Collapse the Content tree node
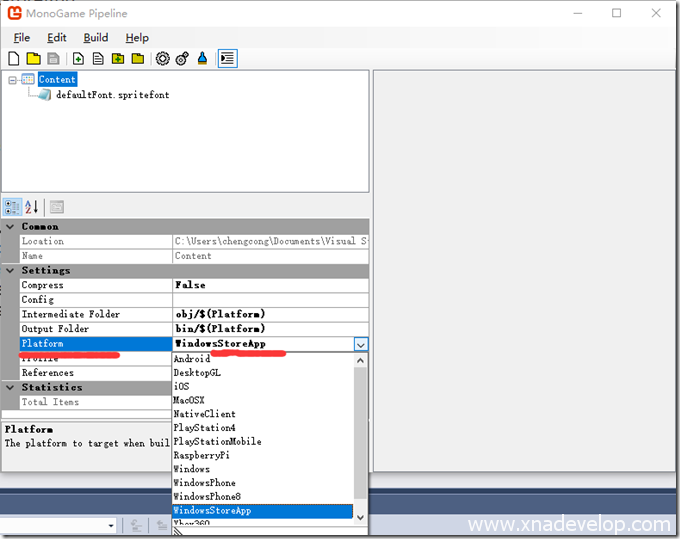680x539 pixels. point(11,80)
